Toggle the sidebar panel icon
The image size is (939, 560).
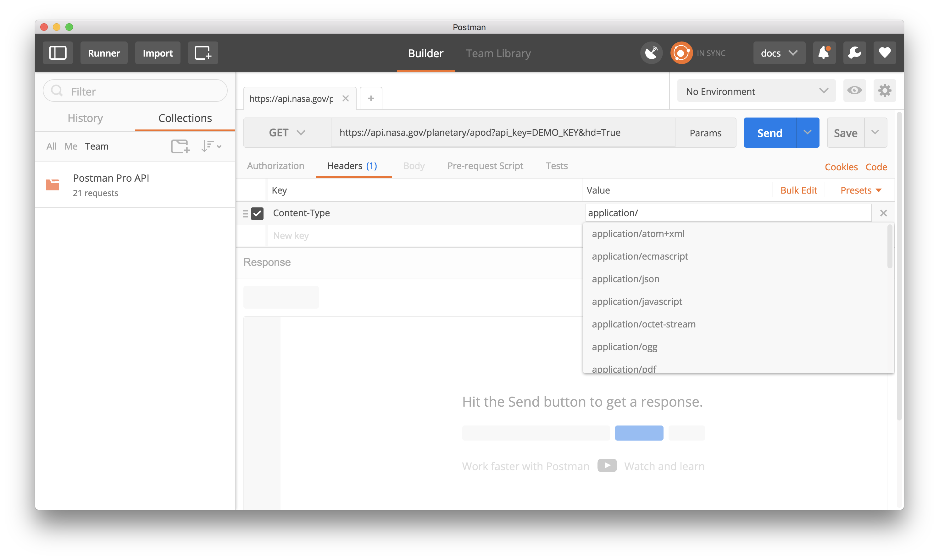(58, 53)
